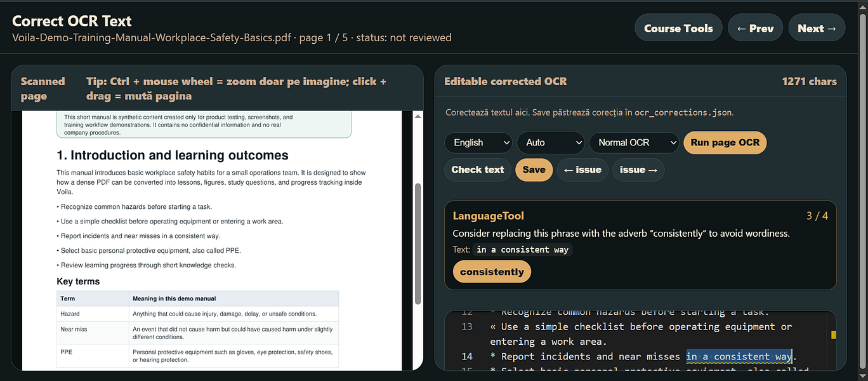Click the '1271 chars' counter

[x=809, y=81]
